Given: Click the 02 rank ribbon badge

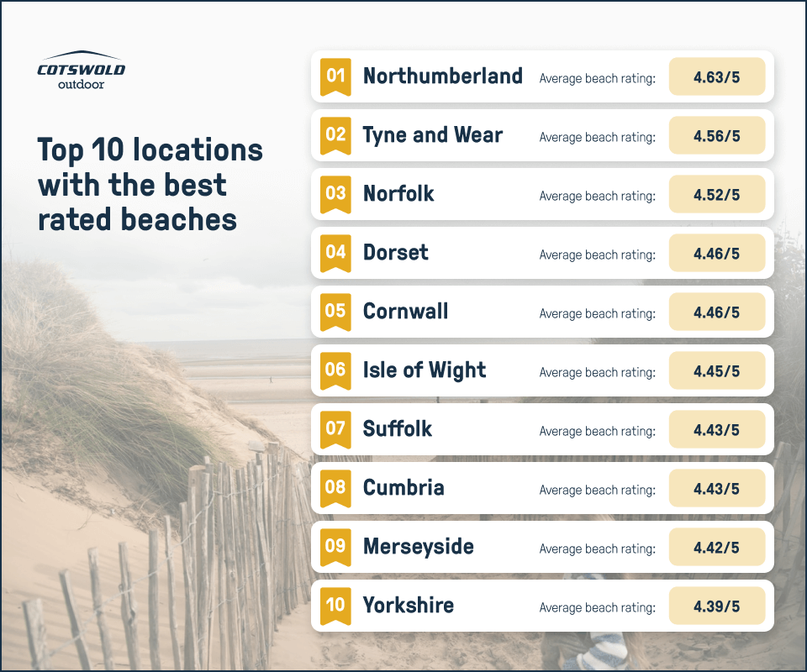Looking at the screenshot, I should [335, 136].
